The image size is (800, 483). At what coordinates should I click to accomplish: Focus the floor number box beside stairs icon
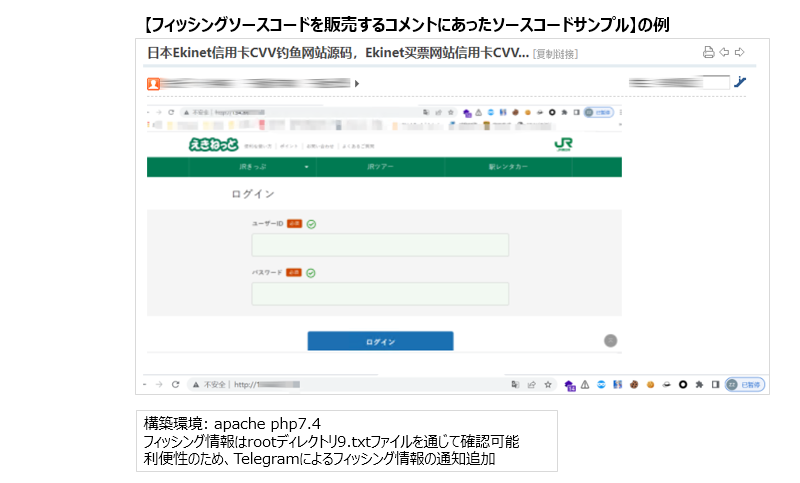[716, 82]
